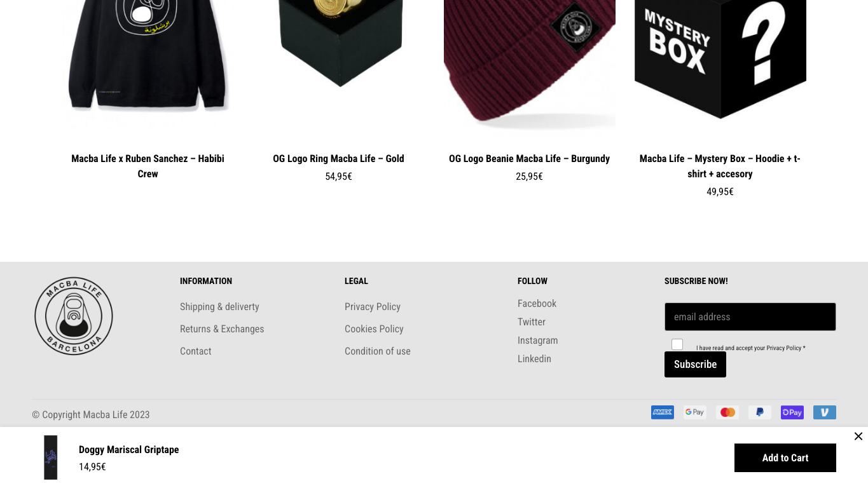868x488 pixels.
Task: Close the sticky add-to-cart bar
Action: [x=858, y=437]
